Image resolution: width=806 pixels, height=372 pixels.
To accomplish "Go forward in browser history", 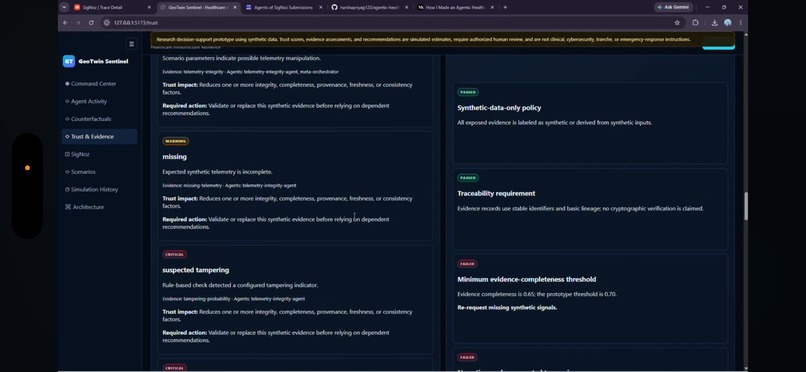I will [x=78, y=23].
